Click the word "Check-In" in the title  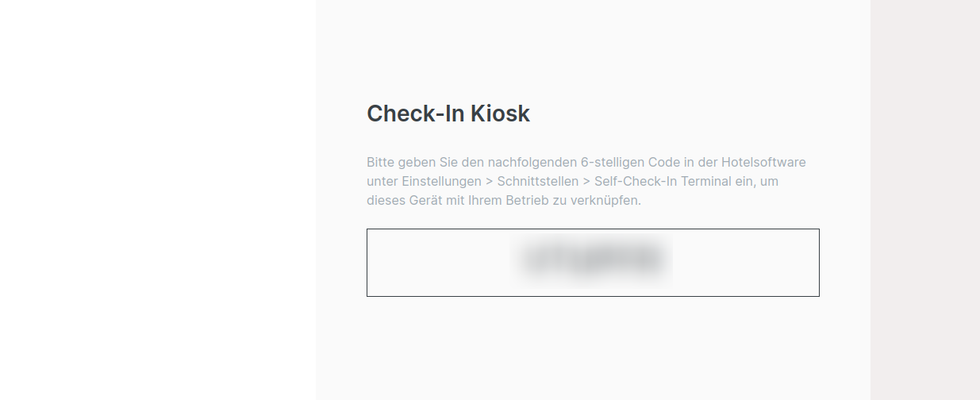coord(414,114)
